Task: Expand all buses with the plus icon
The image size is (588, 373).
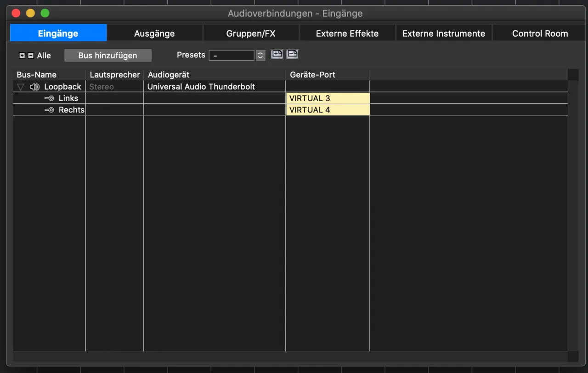Action: click(22, 56)
